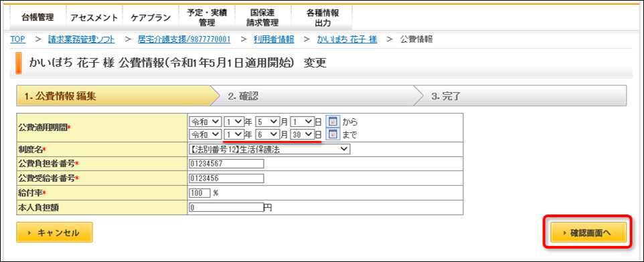The width and height of the screenshot is (644, 262).
Task: Open 国保連請求管理 menu
Action: click(262, 17)
